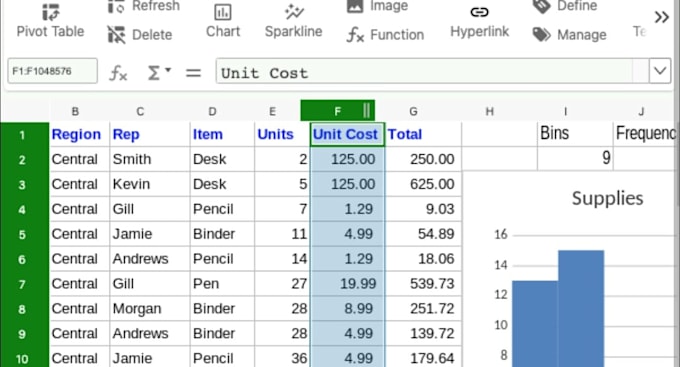Select the Total cell 179.64
The width and height of the screenshot is (680, 367).
pyautogui.click(x=423, y=358)
